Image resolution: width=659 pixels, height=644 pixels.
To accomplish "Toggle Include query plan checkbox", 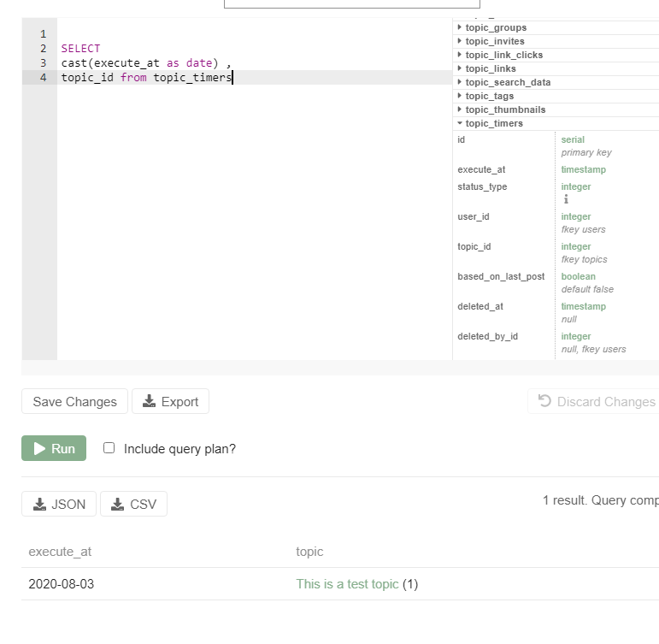I will [109, 448].
